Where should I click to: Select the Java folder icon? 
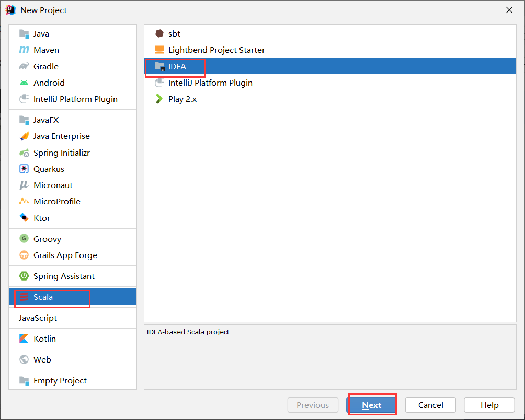coord(24,34)
